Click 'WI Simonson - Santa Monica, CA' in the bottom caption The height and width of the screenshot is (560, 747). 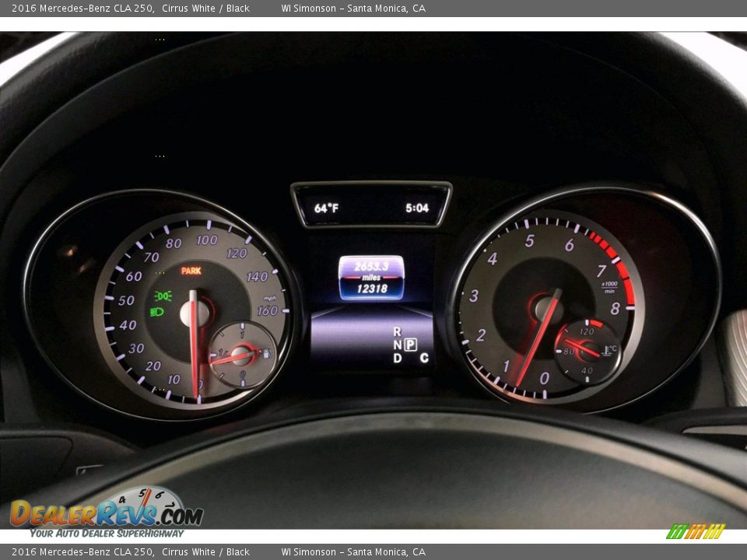point(353,552)
